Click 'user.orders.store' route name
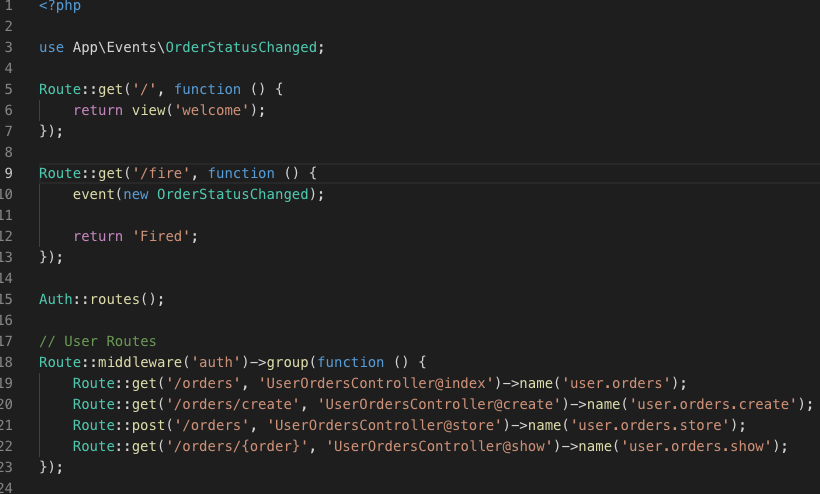820x494 pixels. point(650,425)
